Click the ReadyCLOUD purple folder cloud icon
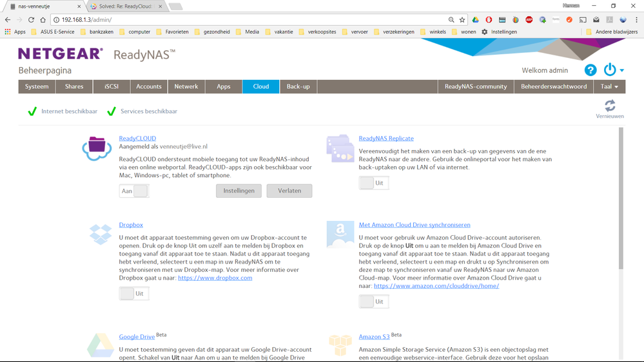Viewport: 644px width, 362px height. pyautogui.click(x=97, y=148)
